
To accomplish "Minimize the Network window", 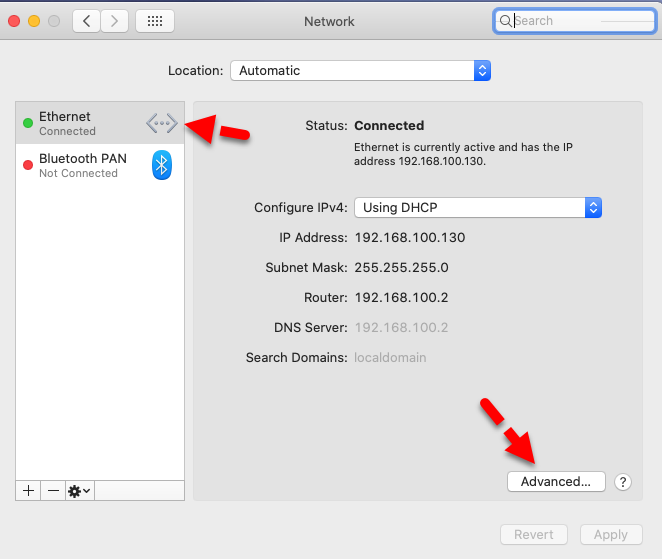I will pos(34,20).
